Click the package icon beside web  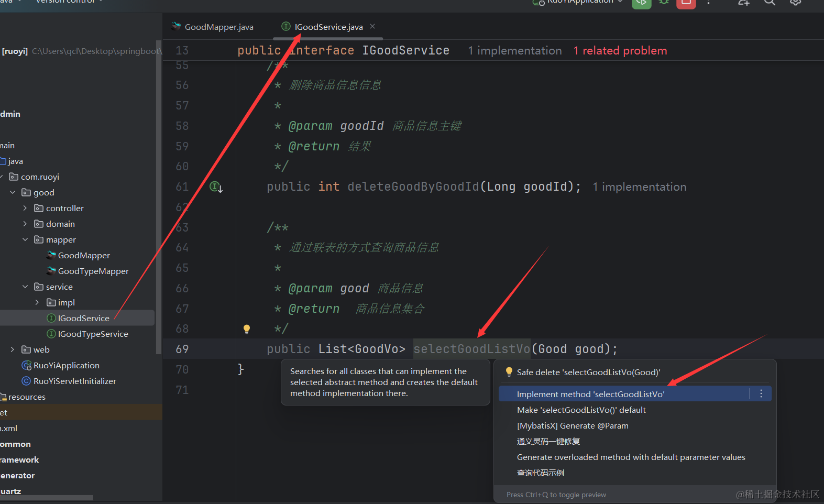(x=26, y=349)
